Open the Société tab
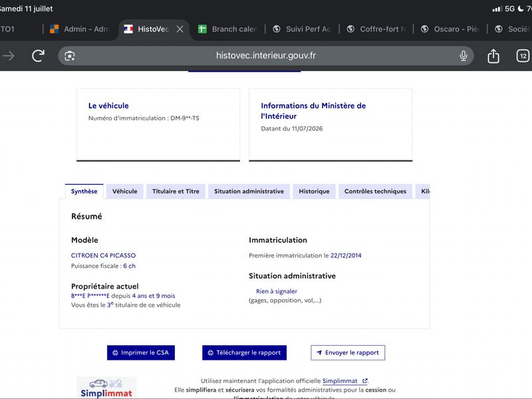This screenshot has width=532, height=399. tap(511, 29)
